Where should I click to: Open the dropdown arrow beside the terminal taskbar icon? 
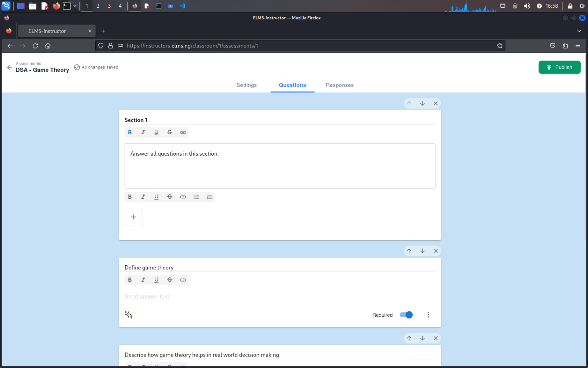click(75, 6)
